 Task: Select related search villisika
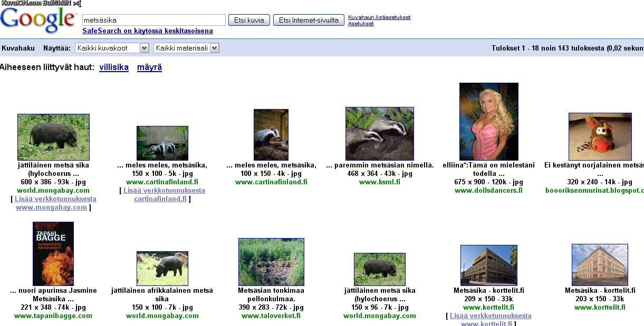114,67
